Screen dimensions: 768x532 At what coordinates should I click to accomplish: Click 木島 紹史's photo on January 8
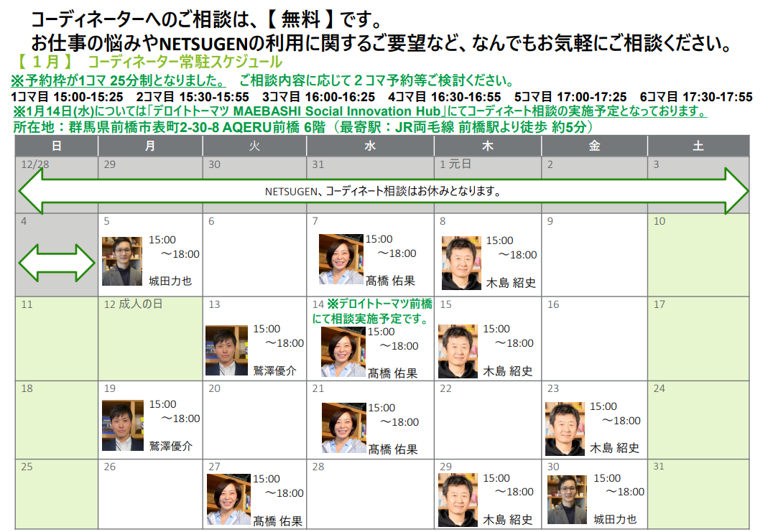click(461, 263)
